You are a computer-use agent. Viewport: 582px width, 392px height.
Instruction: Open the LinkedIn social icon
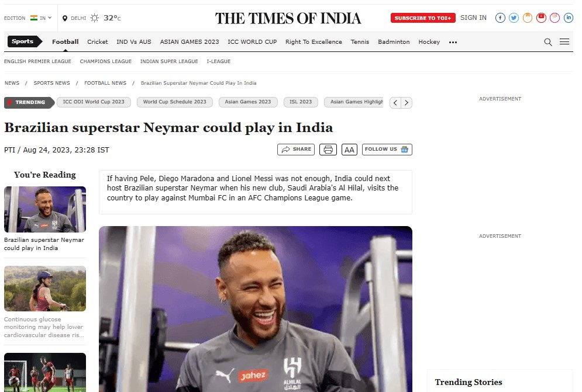click(x=569, y=18)
